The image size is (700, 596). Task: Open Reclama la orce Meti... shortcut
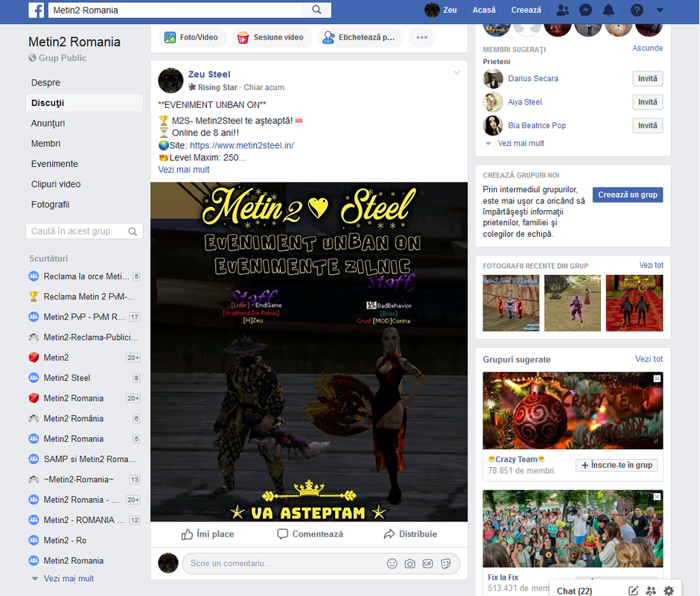tap(84, 276)
